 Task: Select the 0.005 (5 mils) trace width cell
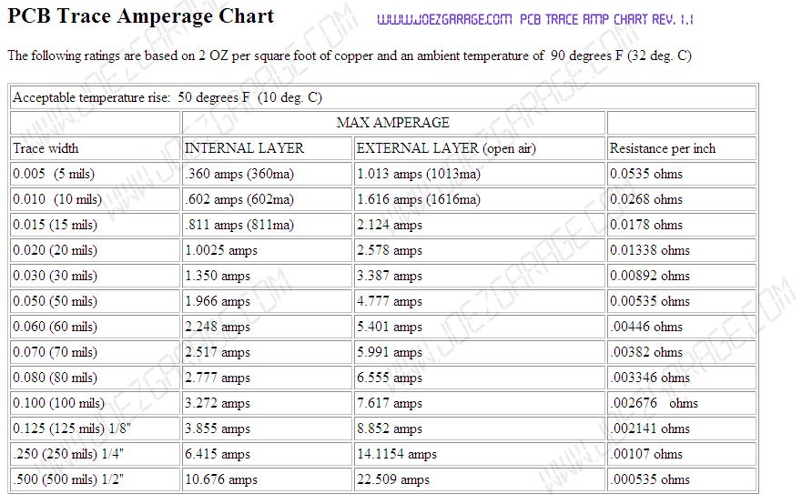pos(54,174)
